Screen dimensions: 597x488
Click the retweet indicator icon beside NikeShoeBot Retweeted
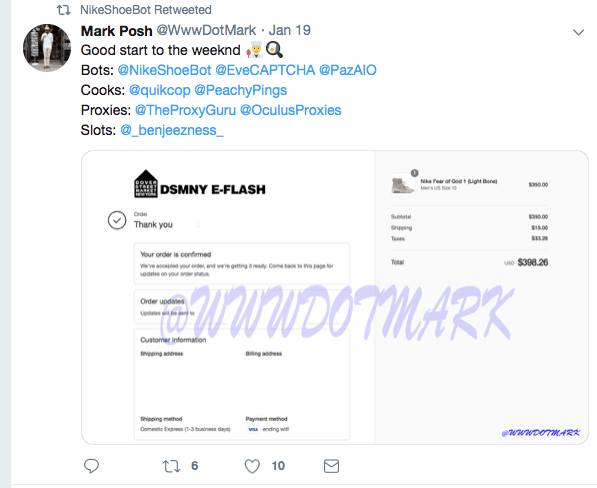[64, 10]
